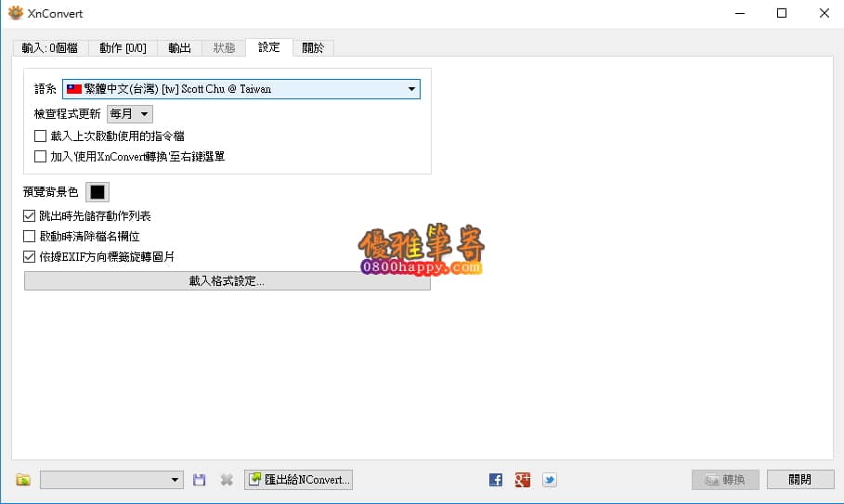Switch to the 關於 tab
844x504 pixels.
click(313, 48)
